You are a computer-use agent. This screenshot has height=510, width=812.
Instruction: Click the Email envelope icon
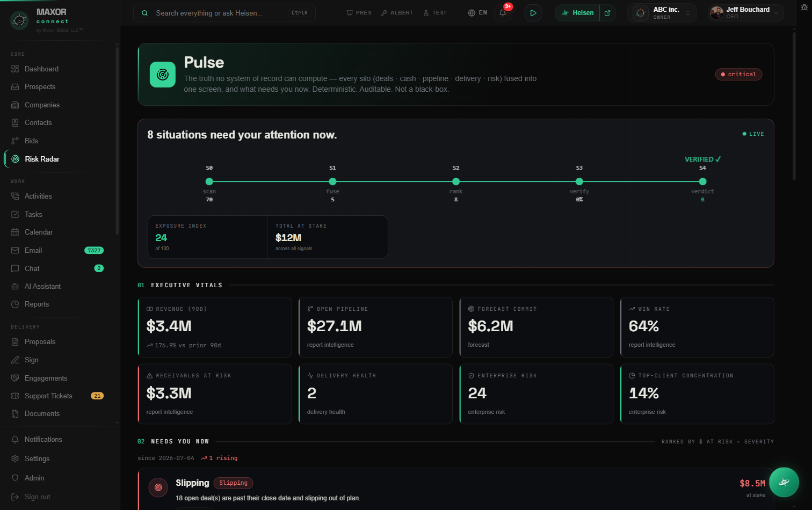click(x=15, y=250)
